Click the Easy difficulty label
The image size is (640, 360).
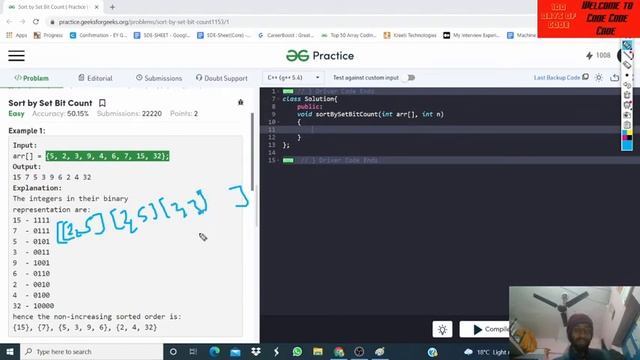click(16, 113)
